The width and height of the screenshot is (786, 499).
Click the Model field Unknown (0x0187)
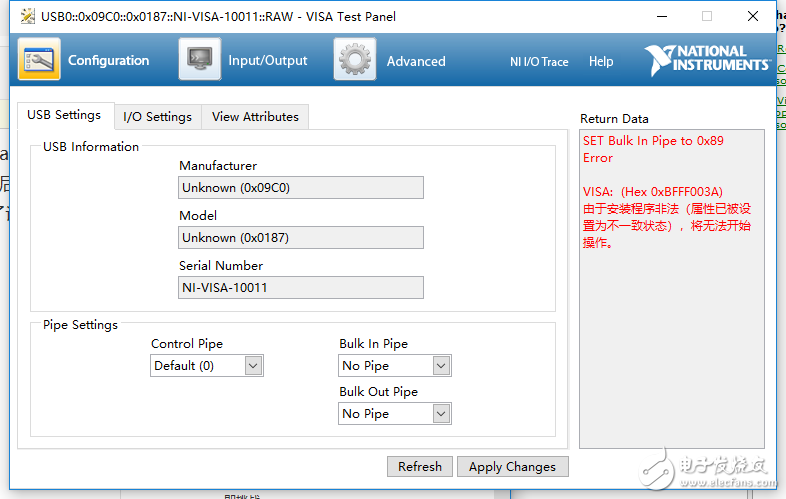[x=301, y=238]
